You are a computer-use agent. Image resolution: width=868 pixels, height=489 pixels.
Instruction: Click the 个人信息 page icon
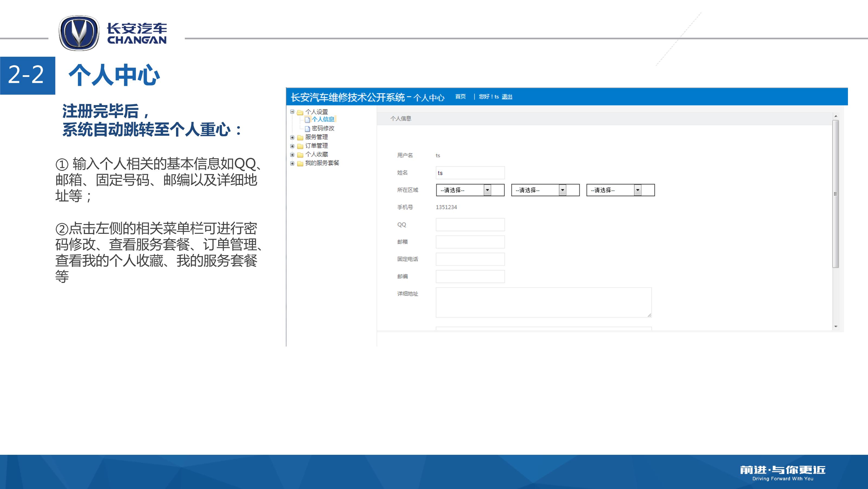307,120
